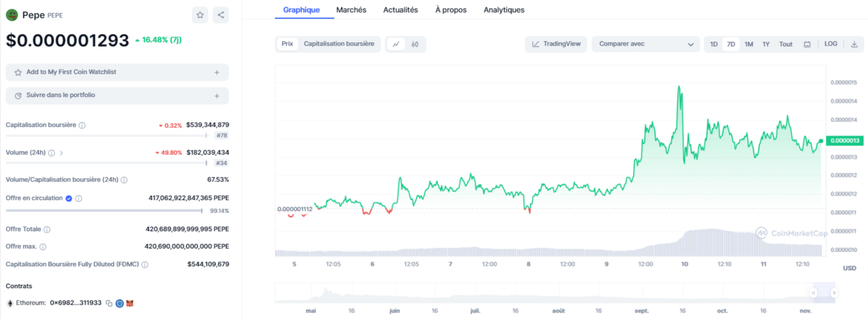Copy the Ethereum contract address
This screenshot has height=319, width=868.
(109, 303)
